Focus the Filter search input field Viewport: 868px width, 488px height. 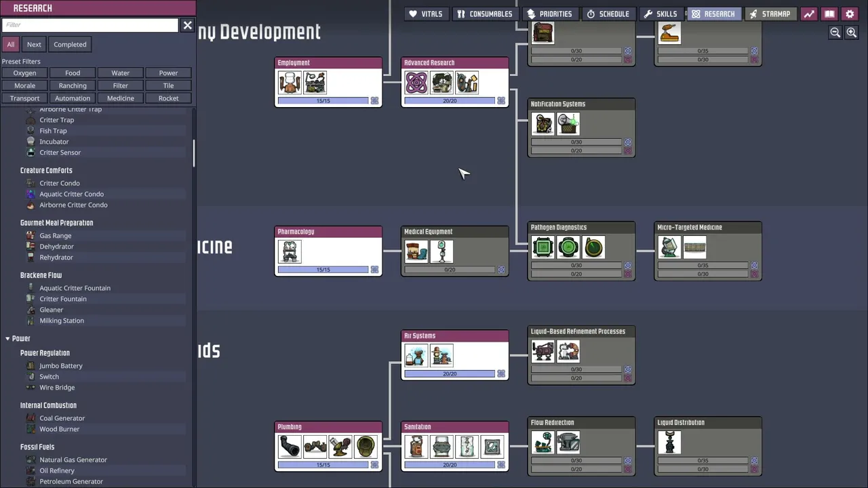[x=90, y=25]
